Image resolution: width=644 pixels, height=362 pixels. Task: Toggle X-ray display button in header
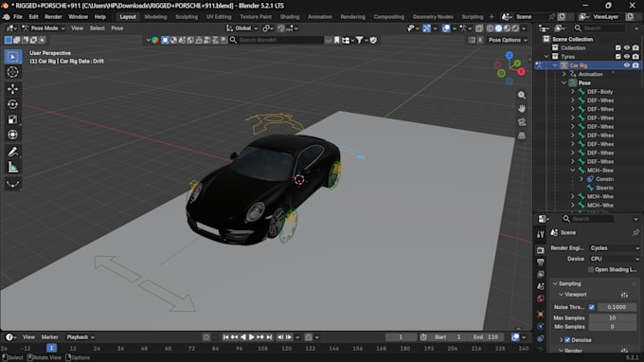click(x=479, y=28)
